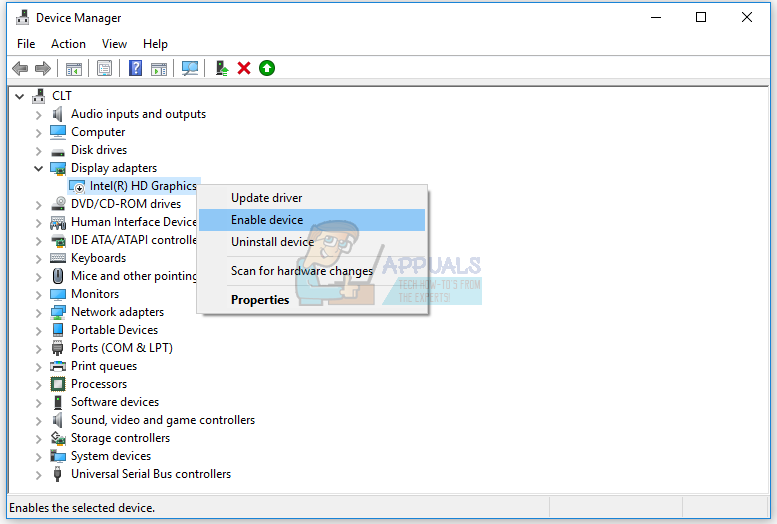This screenshot has width=777, height=524.
Task: Open Properties from the context menu
Action: pyautogui.click(x=312, y=299)
